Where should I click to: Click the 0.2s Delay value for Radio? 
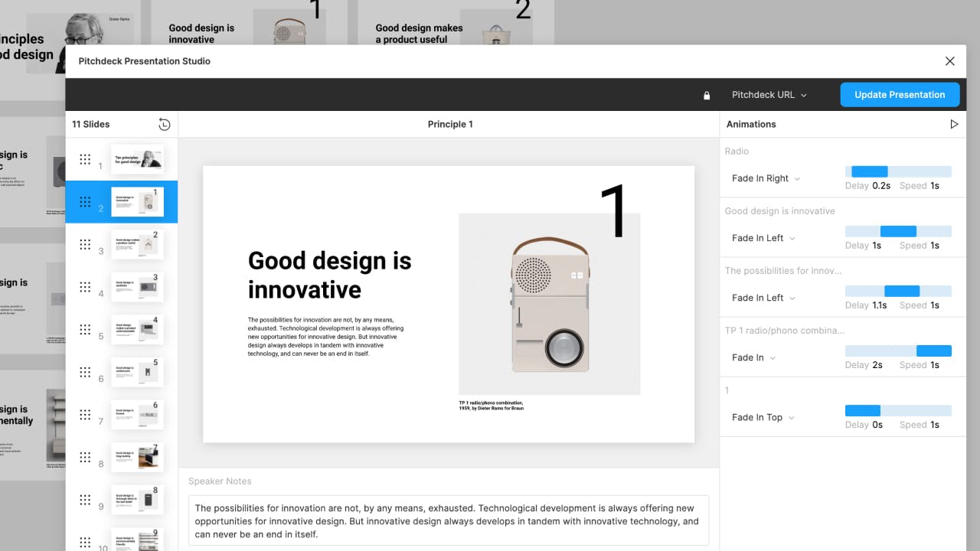(x=881, y=186)
